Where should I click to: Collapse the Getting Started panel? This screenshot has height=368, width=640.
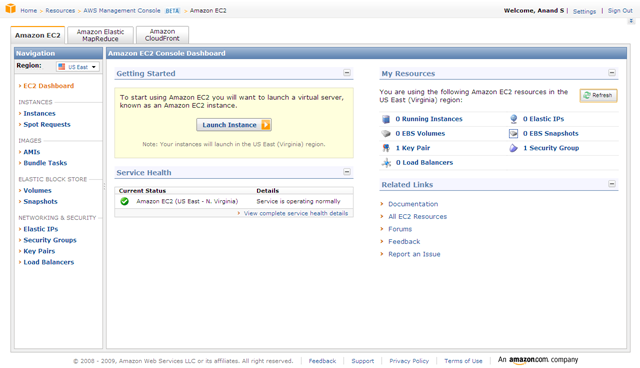(347, 73)
